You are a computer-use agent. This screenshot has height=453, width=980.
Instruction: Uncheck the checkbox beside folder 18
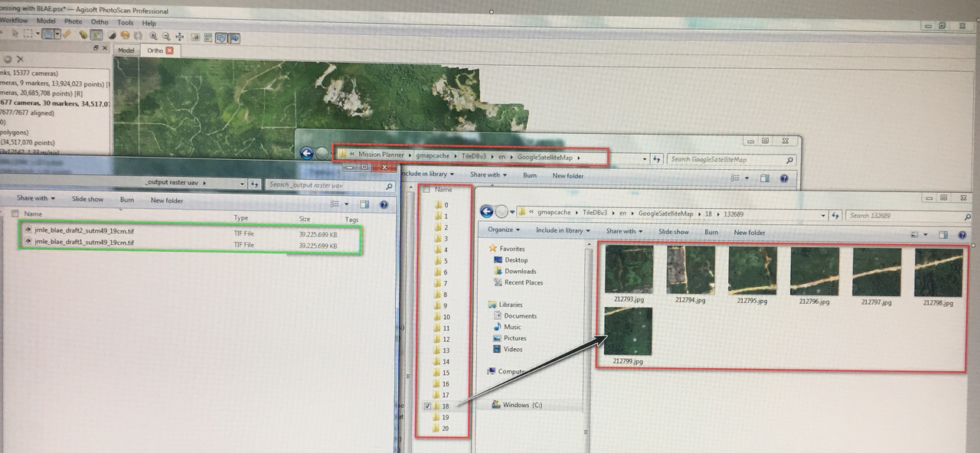click(x=428, y=406)
